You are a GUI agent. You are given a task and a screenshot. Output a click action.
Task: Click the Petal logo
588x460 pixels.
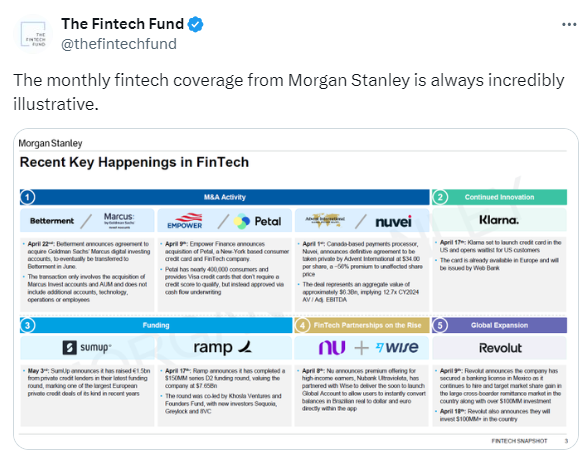257,221
